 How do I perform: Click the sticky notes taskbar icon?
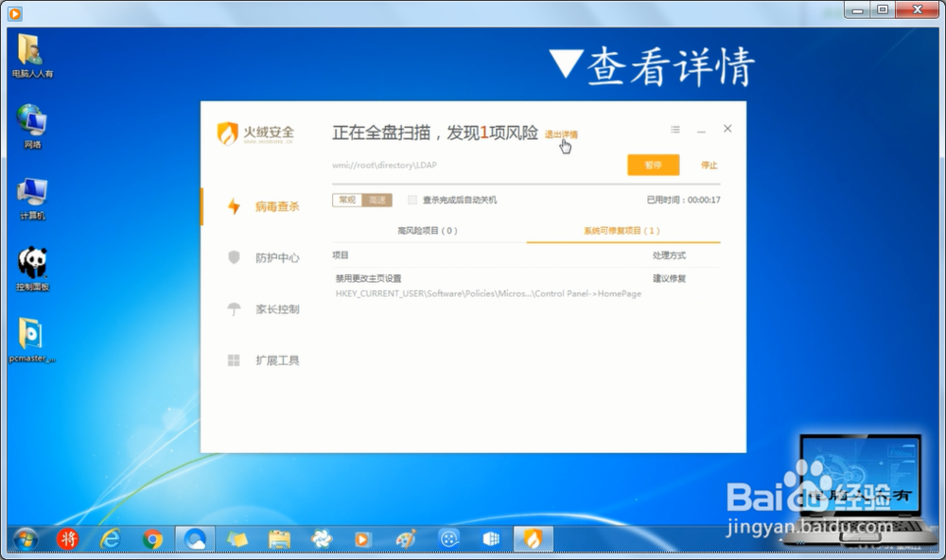point(237,539)
